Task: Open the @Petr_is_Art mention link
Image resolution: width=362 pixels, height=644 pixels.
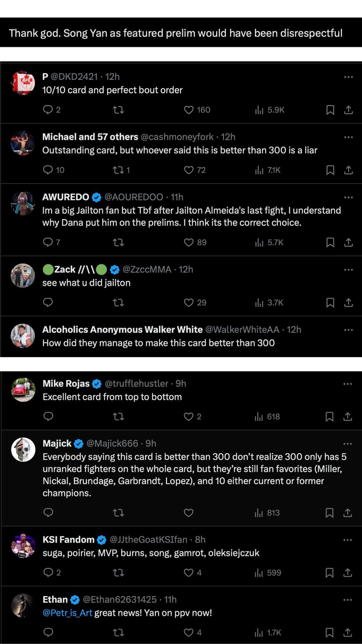Action: coord(67,613)
